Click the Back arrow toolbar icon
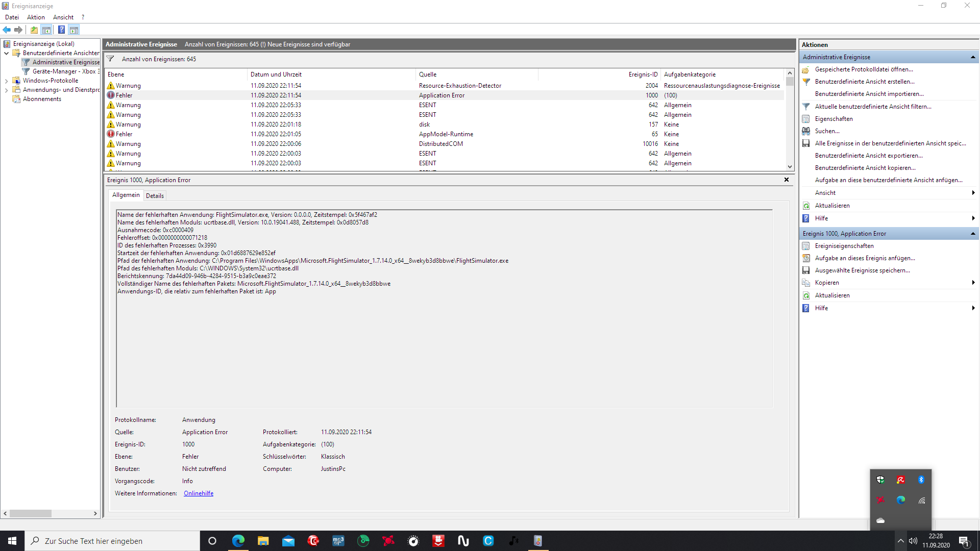The height and width of the screenshot is (551, 980). coord(7,30)
